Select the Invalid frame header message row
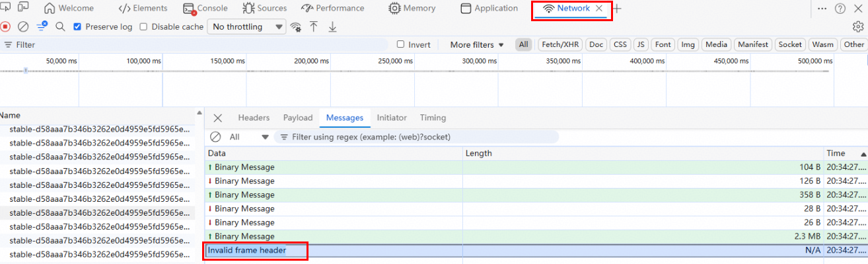The width and height of the screenshot is (868, 264). [536, 251]
